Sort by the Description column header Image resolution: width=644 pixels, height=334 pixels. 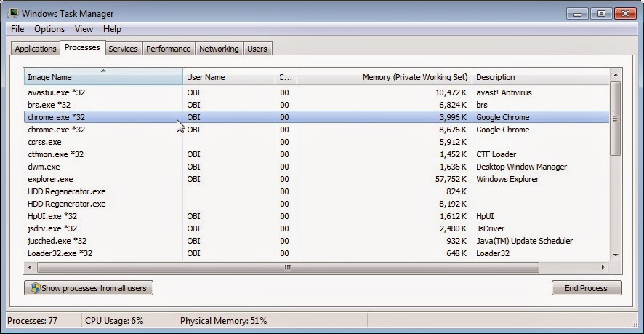(x=541, y=77)
